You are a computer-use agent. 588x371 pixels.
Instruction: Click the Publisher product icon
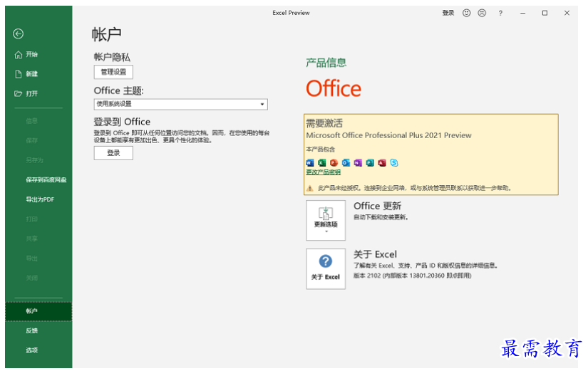tap(370, 162)
